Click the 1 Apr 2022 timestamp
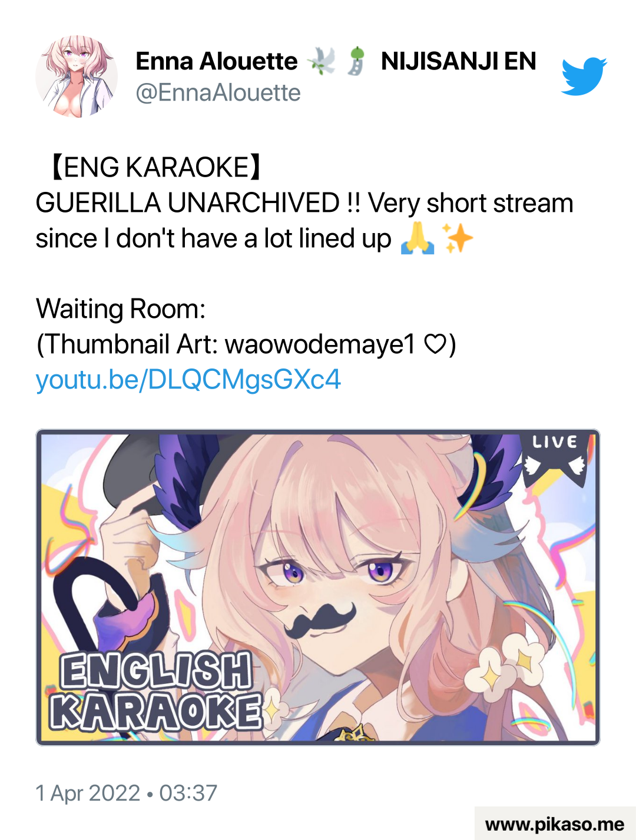Viewport: 636px width, 840px height. click(88, 793)
